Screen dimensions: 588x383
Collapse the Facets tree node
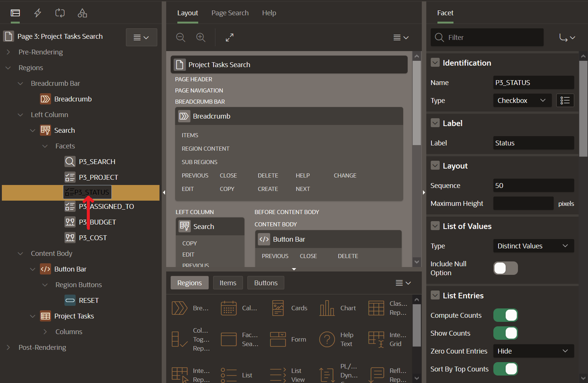[x=45, y=146]
